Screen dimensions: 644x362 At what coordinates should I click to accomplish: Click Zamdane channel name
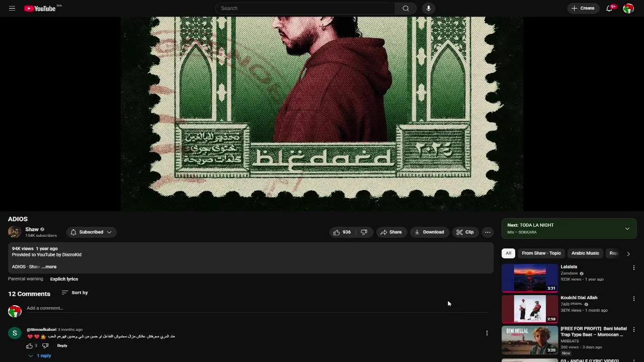(x=569, y=274)
